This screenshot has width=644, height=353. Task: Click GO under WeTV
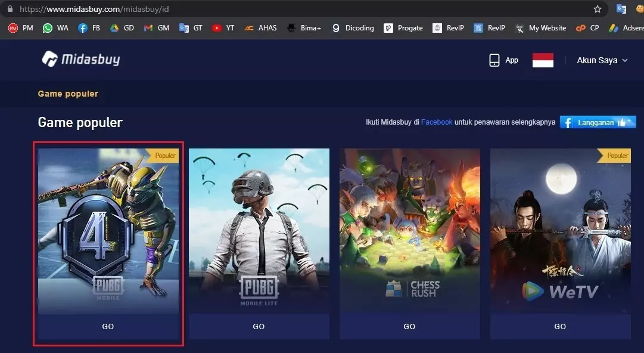click(561, 327)
